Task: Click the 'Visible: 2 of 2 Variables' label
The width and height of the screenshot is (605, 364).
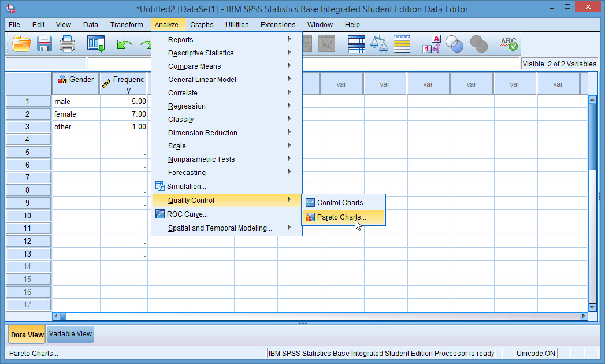Action: click(x=559, y=64)
